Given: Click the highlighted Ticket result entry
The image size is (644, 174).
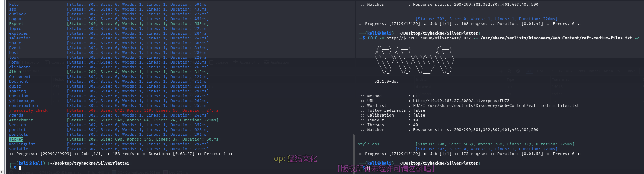Looking at the screenshot, I should coord(16,139).
